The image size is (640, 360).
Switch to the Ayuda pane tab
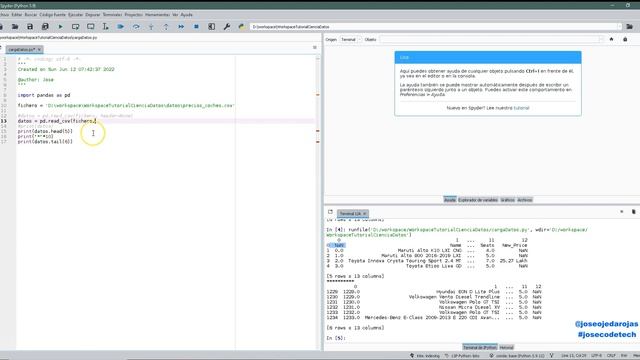(450, 200)
